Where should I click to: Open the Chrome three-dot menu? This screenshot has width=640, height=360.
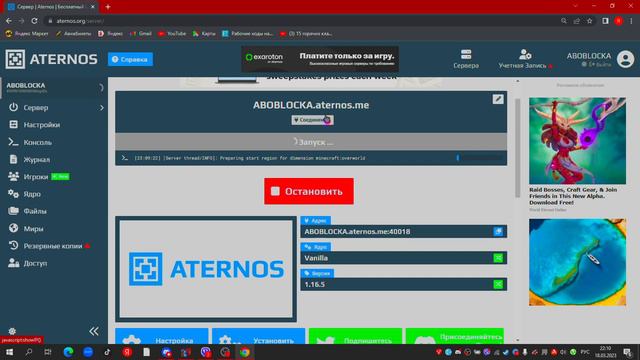(631, 21)
